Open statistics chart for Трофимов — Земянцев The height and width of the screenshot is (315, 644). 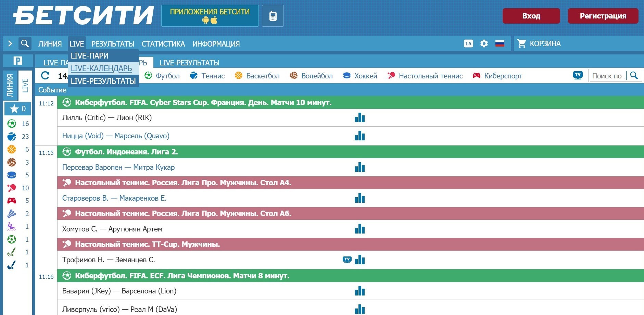(x=360, y=260)
